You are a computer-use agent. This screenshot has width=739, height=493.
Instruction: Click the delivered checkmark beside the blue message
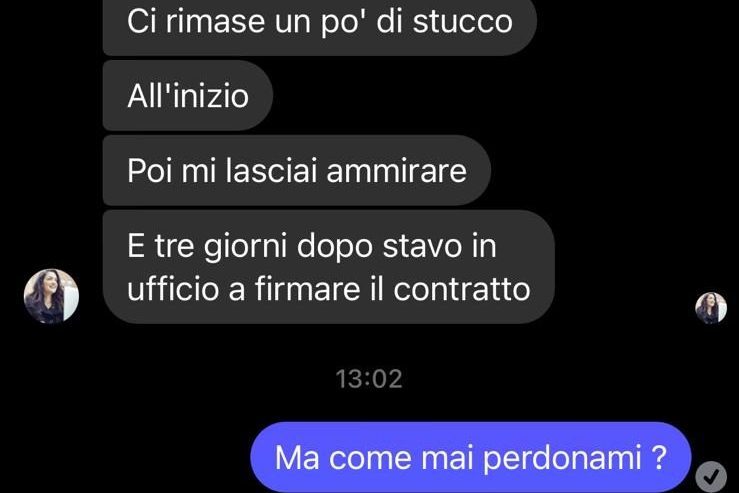tap(711, 477)
